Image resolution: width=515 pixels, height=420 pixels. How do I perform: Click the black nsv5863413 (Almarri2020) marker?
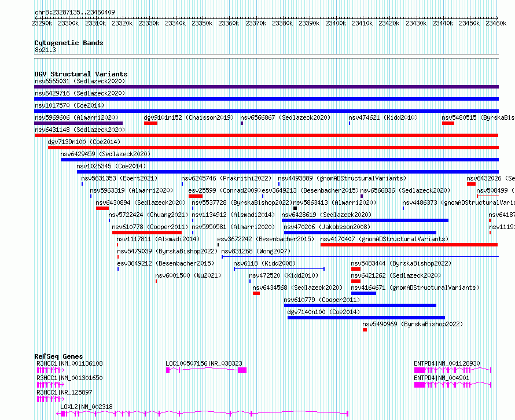(x=295, y=208)
